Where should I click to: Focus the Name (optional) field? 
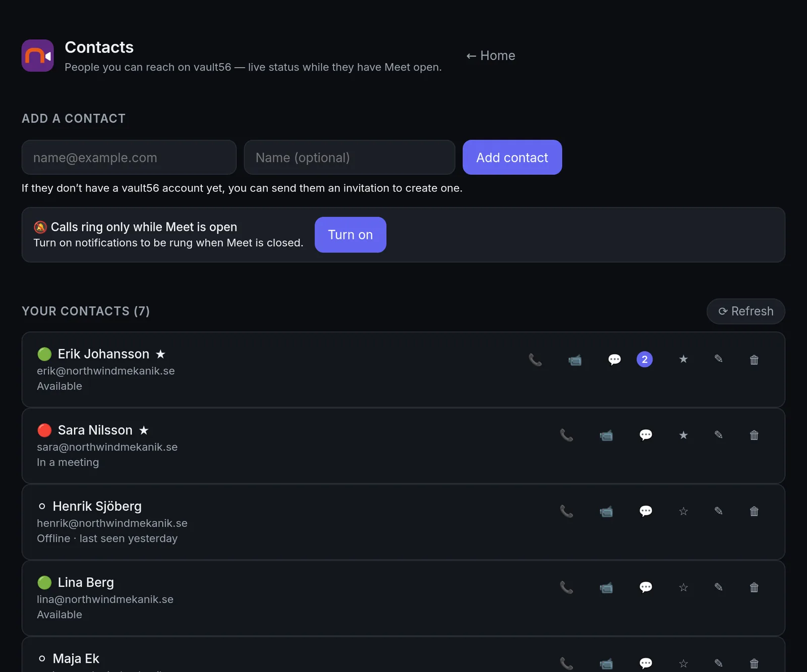pos(350,157)
